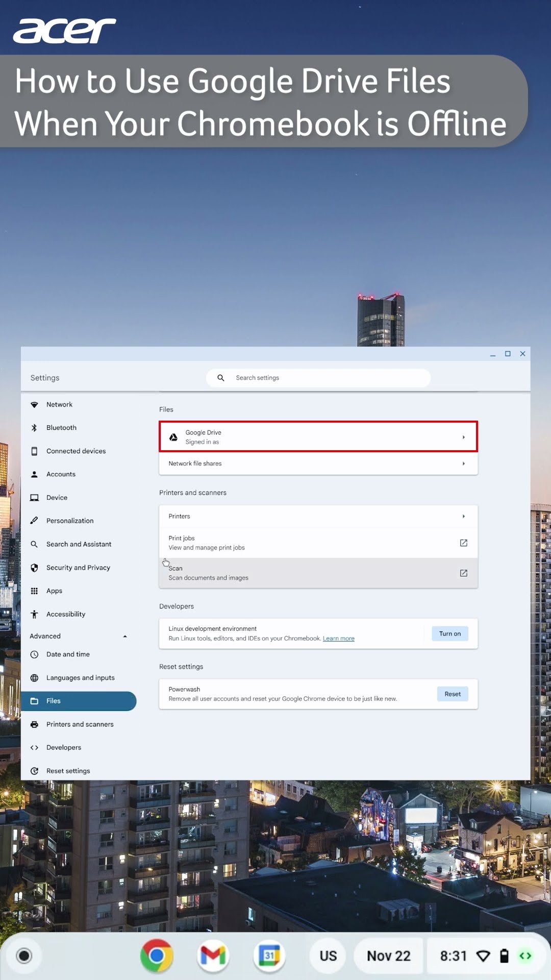Select Accounts in settings sidebar

pos(79,474)
